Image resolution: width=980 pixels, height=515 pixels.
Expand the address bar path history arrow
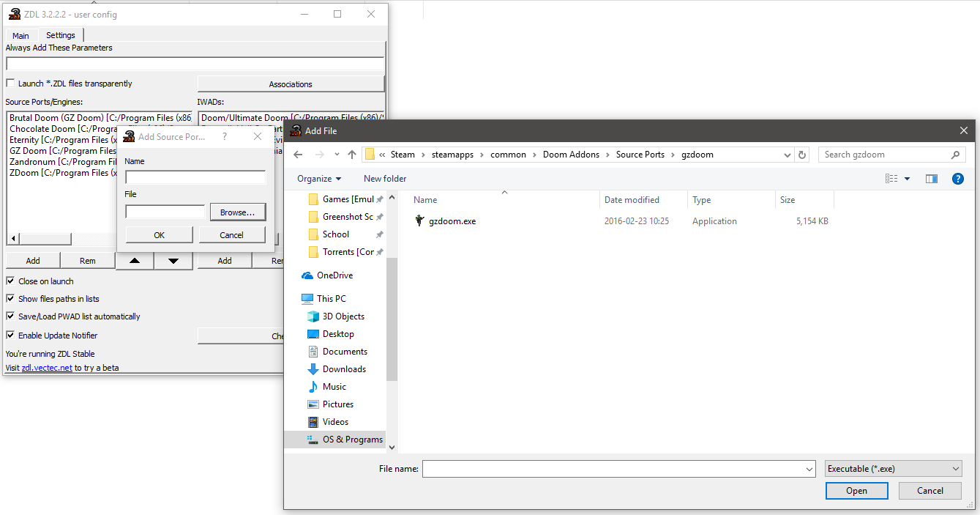[x=787, y=155]
